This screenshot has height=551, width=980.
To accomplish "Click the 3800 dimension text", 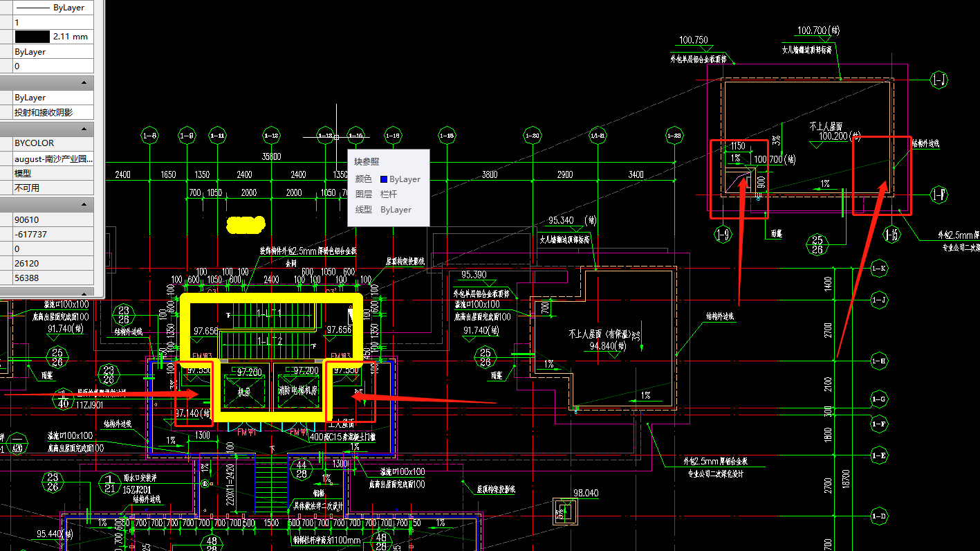I will [x=490, y=175].
